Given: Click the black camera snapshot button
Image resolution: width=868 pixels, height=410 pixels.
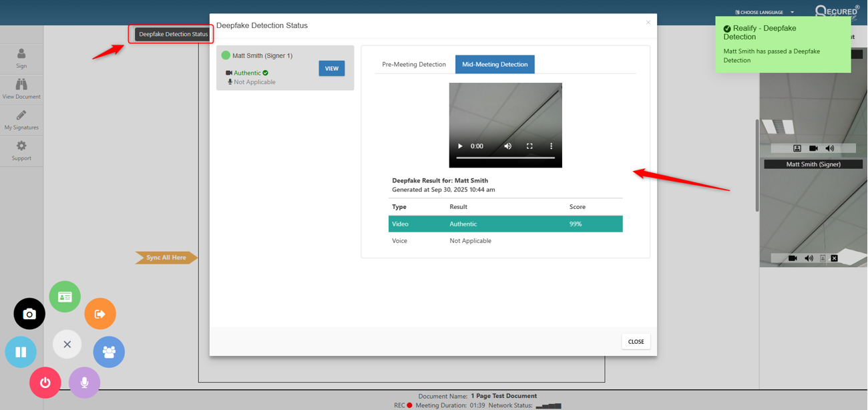Looking at the screenshot, I should coord(29,314).
